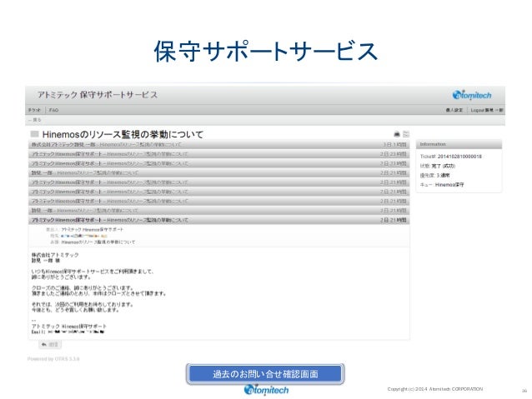Click the Powered by OTRS 3.3.8 link

click(x=53, y=359)
